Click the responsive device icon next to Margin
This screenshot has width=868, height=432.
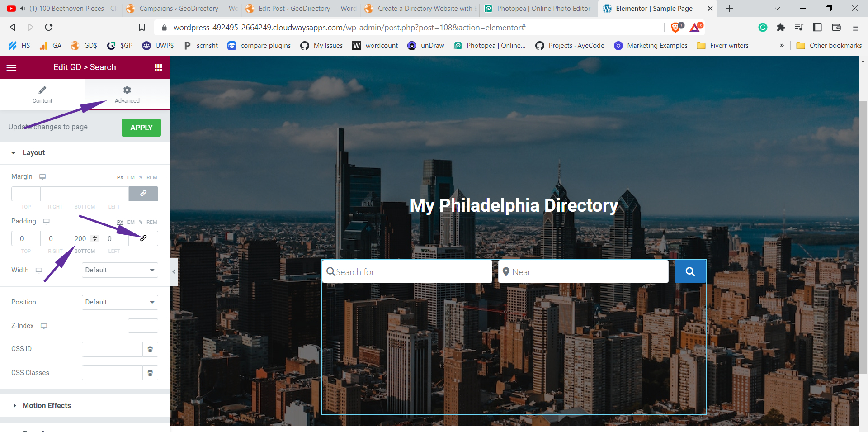pos(42,176)
